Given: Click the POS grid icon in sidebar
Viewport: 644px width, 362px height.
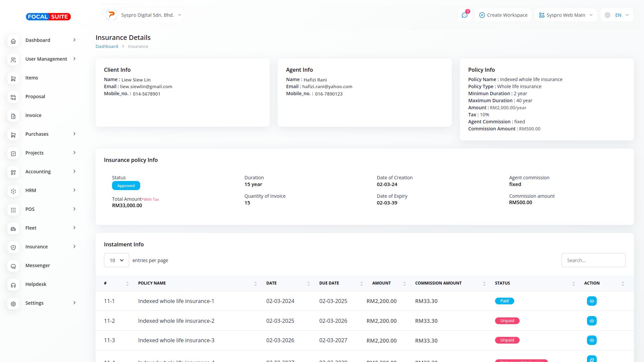Looking at the screenshot, I should coord(13,210).
